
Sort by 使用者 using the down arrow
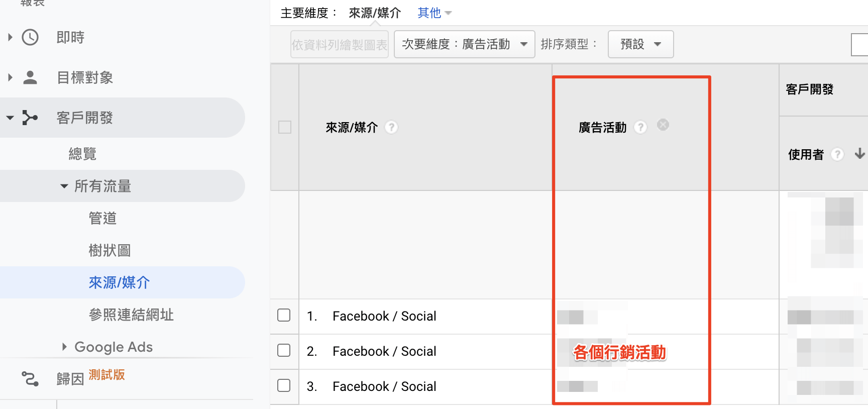[x=859, y=154]
